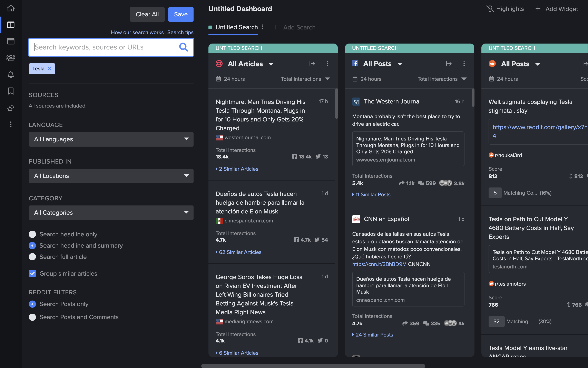The image size is (588, 368).
Task: Click the dashboard horizontal scrollbar
Action: (x=313, y=366)
